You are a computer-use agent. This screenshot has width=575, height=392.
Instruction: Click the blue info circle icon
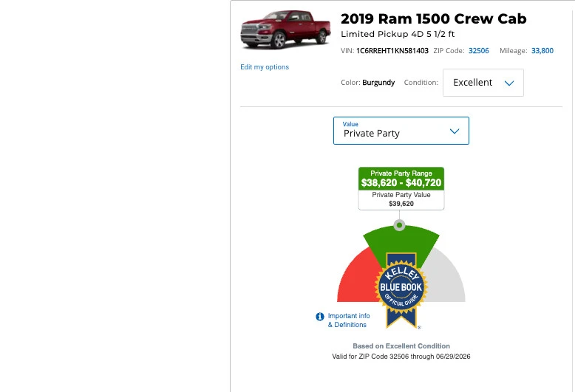pyautogui.click(x=320, y=317)
